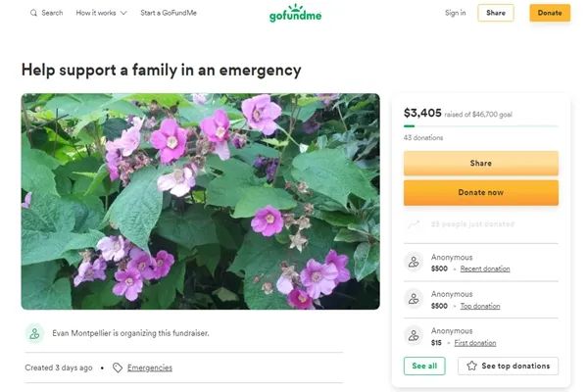Click the star icon in See top donations
Image resolution: width=588 pixels, height=392 pixels.
click(471, 366)
